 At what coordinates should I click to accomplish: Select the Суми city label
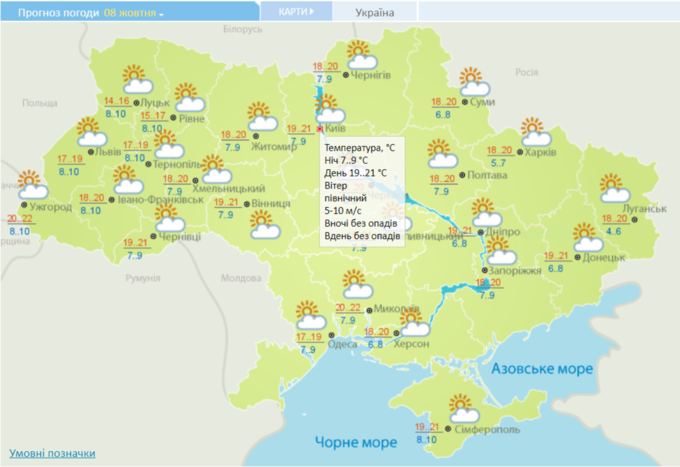click(482, 102)
